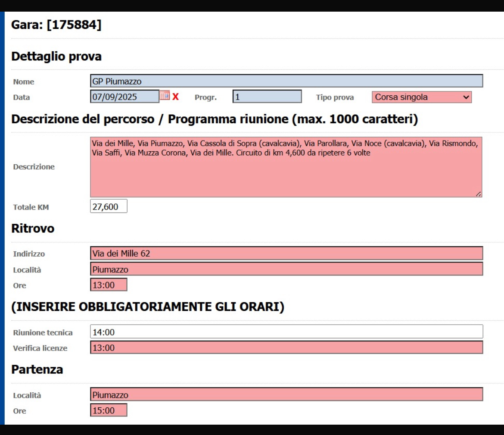Focus the Data field showing 07/09/2025
The height and width of the screenshot is (435, 504).
pos(124,97)
